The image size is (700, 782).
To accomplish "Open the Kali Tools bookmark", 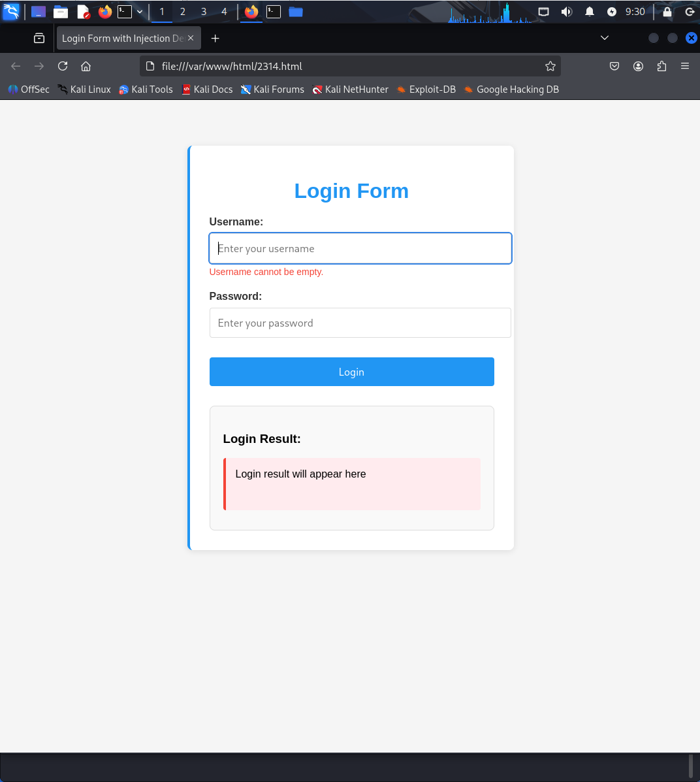I will pyautogui.click(x=146, y=90).
